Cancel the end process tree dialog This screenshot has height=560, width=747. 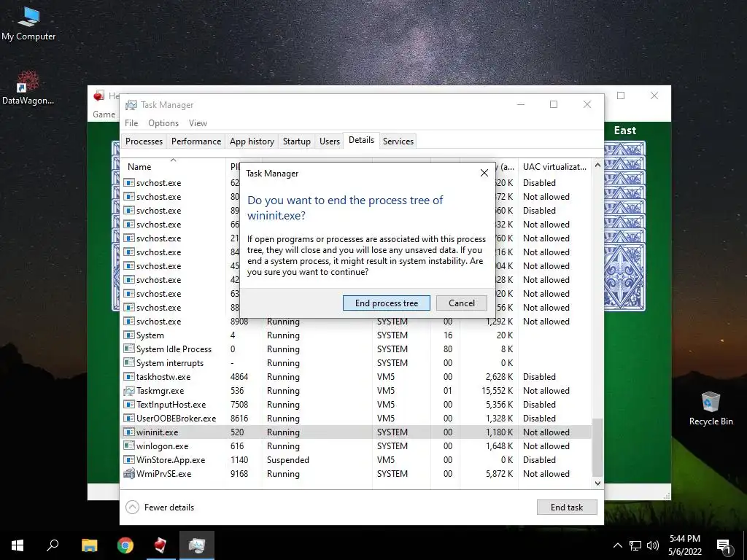(x=461, y=303)
